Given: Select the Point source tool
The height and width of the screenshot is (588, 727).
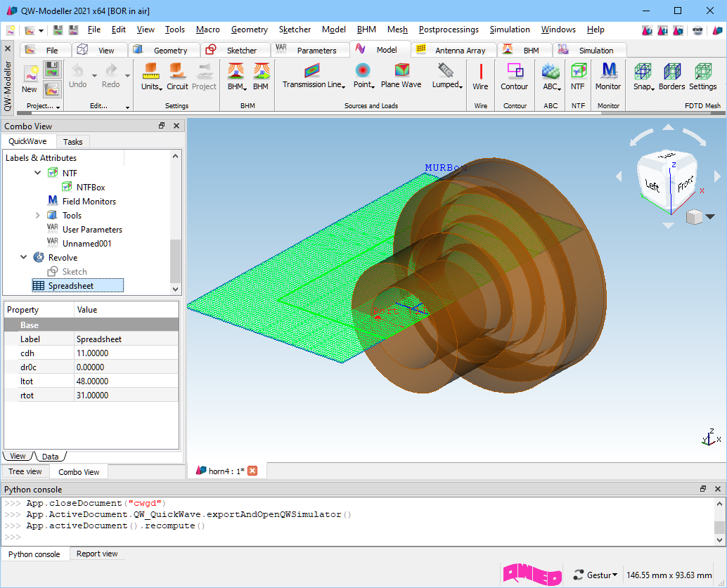Looking at the screenshot, I should click(x=363, y=76).
